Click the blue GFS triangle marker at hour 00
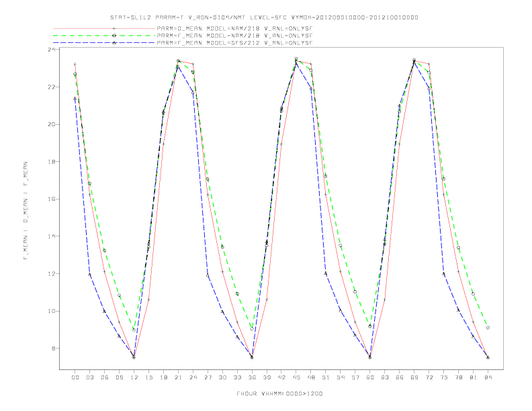 75,98
